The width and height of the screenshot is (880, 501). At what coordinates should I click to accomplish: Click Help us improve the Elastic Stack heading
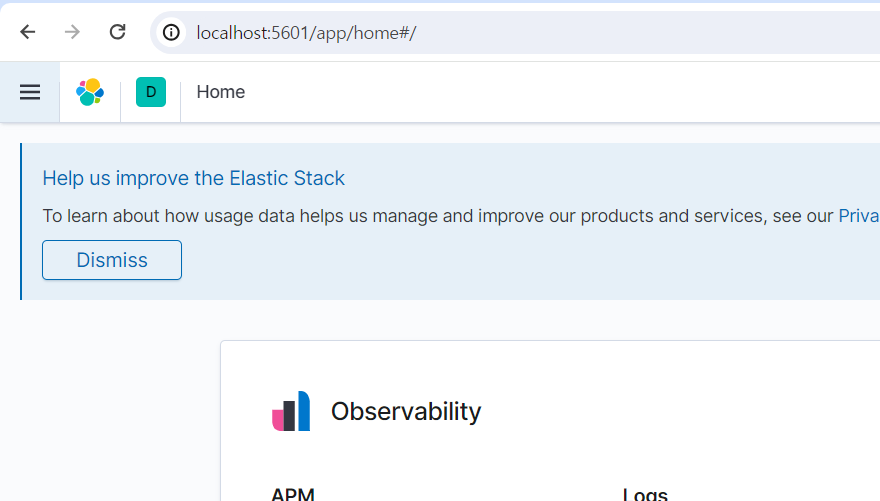click(194, 178)
